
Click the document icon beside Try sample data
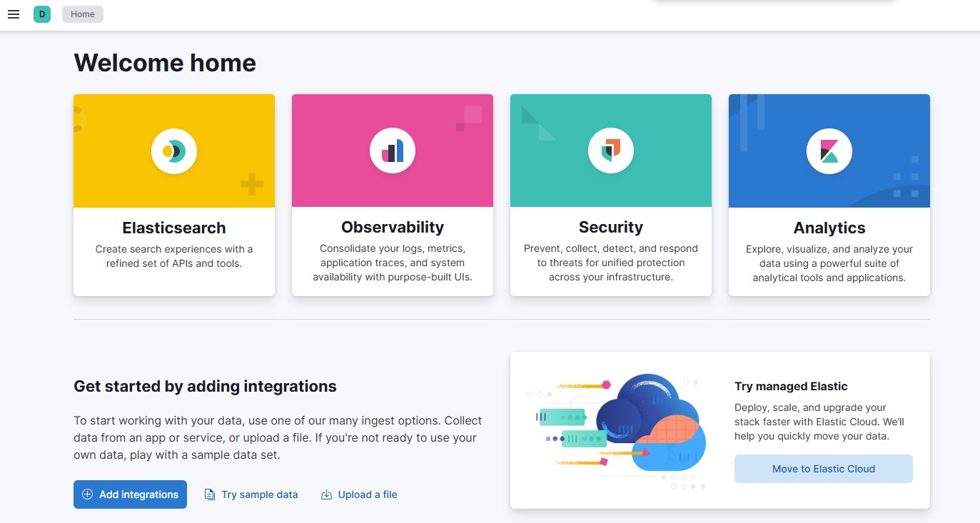[x=210, y=494]
